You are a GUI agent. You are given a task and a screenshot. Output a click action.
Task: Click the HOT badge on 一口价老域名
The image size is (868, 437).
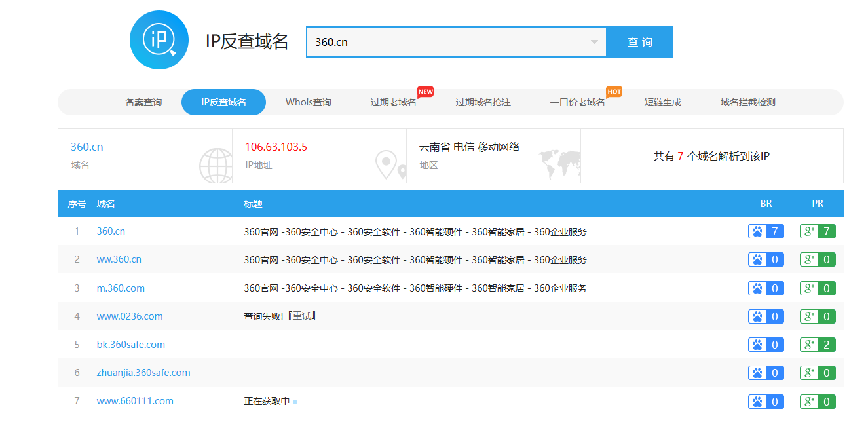(614, 92)
